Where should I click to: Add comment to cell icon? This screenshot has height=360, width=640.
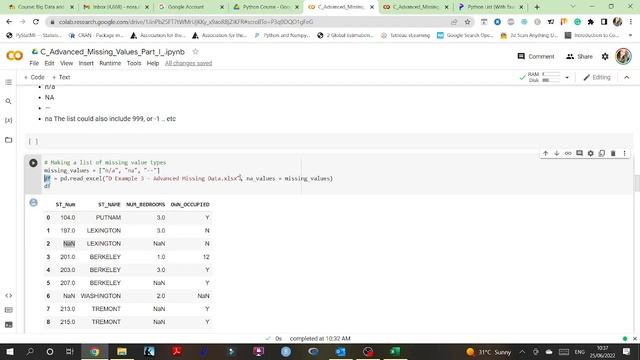[579, 153]
